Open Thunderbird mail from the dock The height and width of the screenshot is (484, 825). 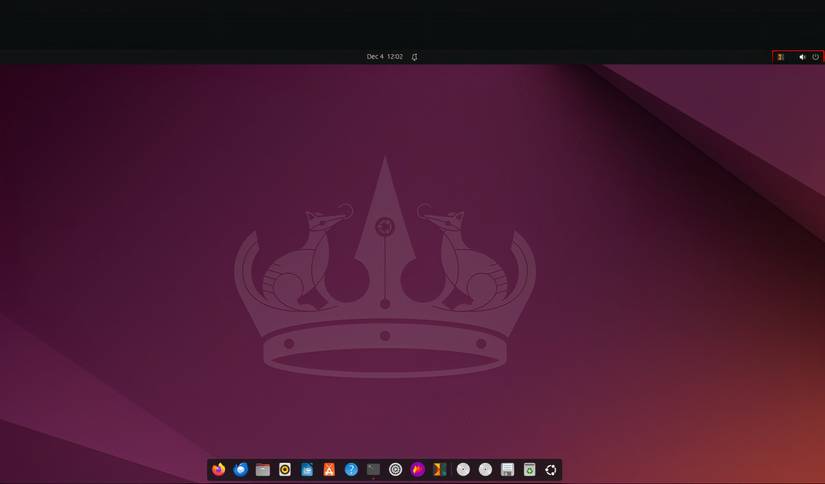(x=240, y=469)
